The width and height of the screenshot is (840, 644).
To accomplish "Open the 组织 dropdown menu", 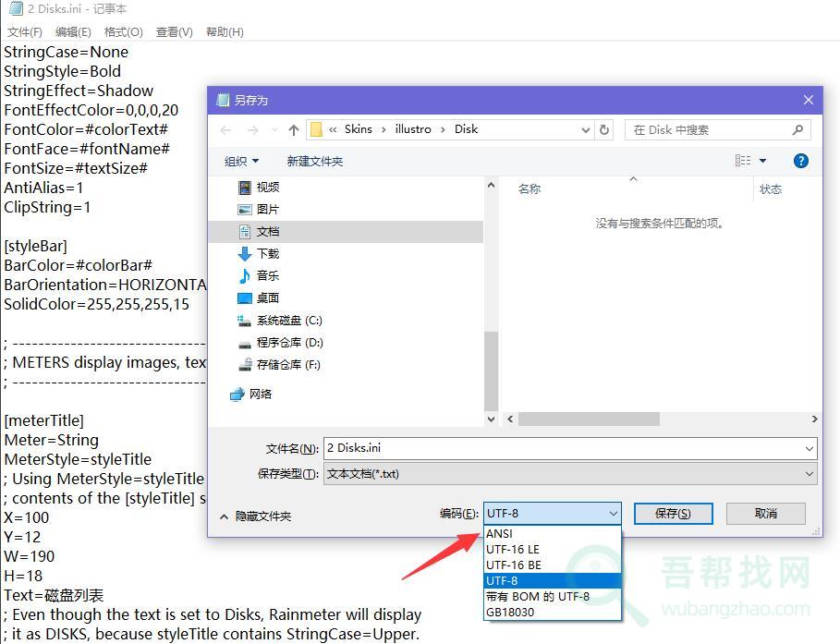I will (241, 161).
